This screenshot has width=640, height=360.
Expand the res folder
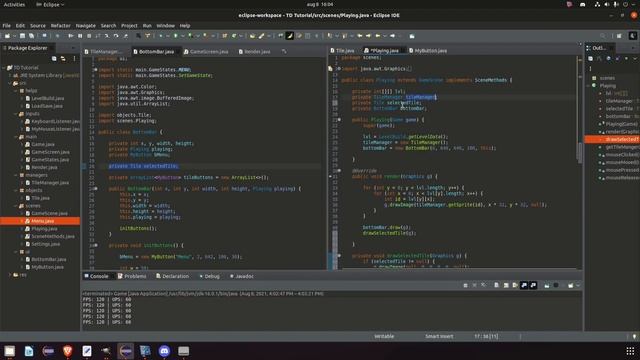tap(10, 275)
